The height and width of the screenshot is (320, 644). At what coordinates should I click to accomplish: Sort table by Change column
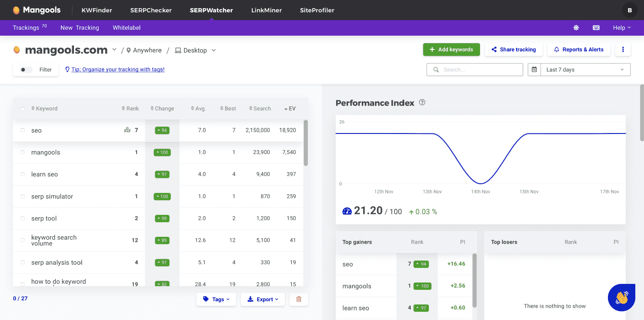162,109
